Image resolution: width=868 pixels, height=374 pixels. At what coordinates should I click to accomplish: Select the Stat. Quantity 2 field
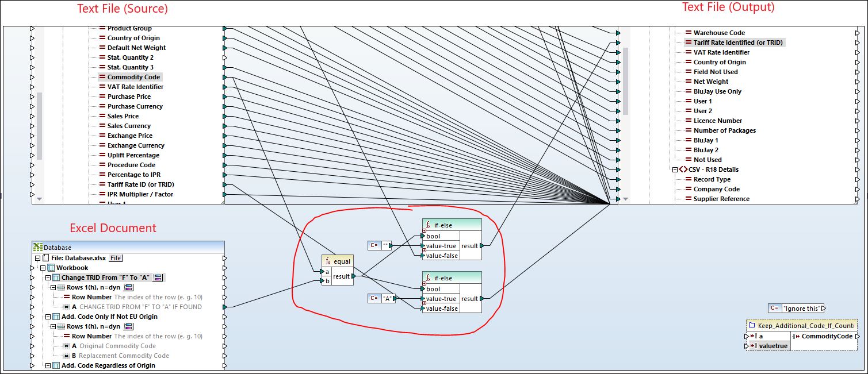131,57
